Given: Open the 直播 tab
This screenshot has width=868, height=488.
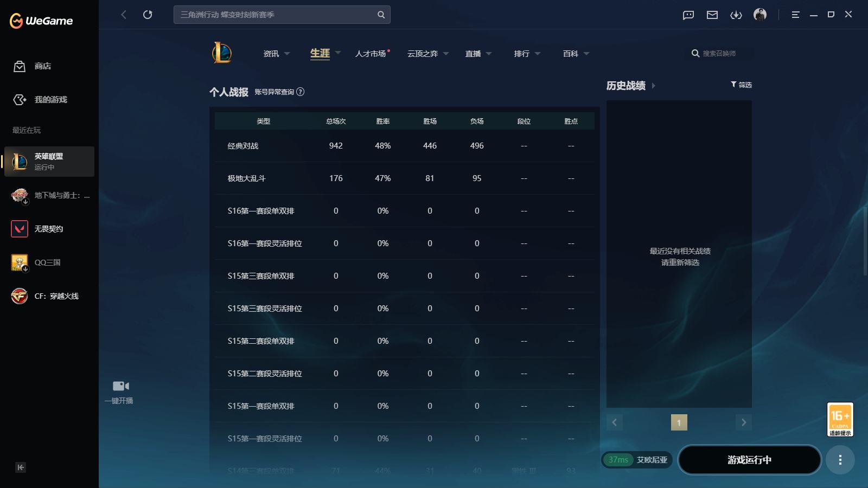Looking at the screenshot, I should (473, 54).
